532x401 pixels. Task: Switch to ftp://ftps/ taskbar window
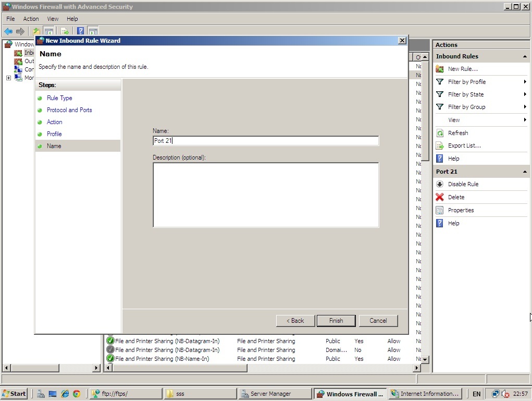(x=126, y=394)
